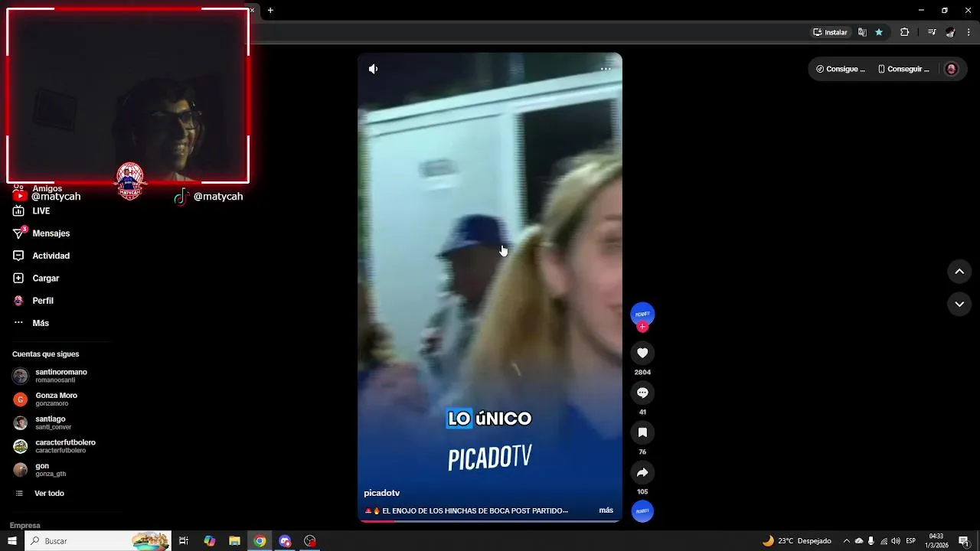
Task: Open Chrome media controls icon
Action: (932, 32)
